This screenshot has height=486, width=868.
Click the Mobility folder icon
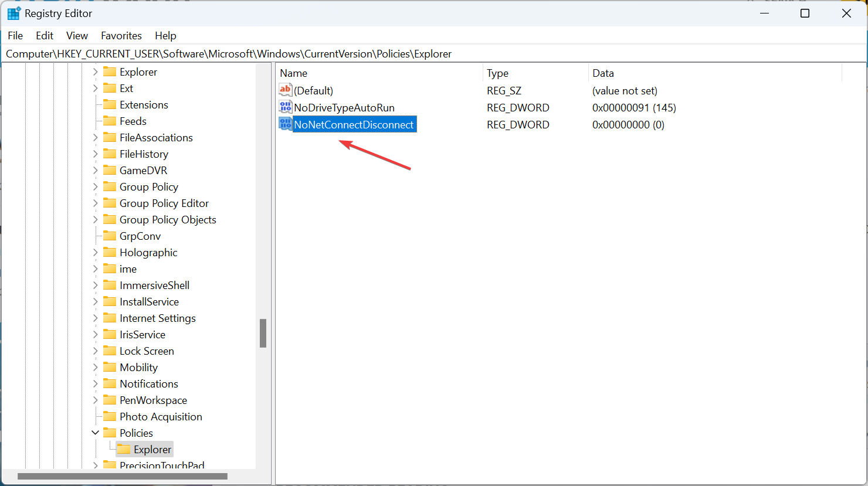point(110,367)
